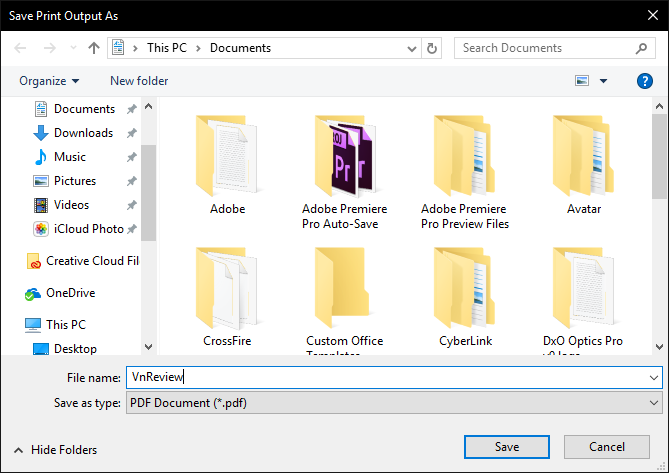Click the New folder button

(139, 81)
